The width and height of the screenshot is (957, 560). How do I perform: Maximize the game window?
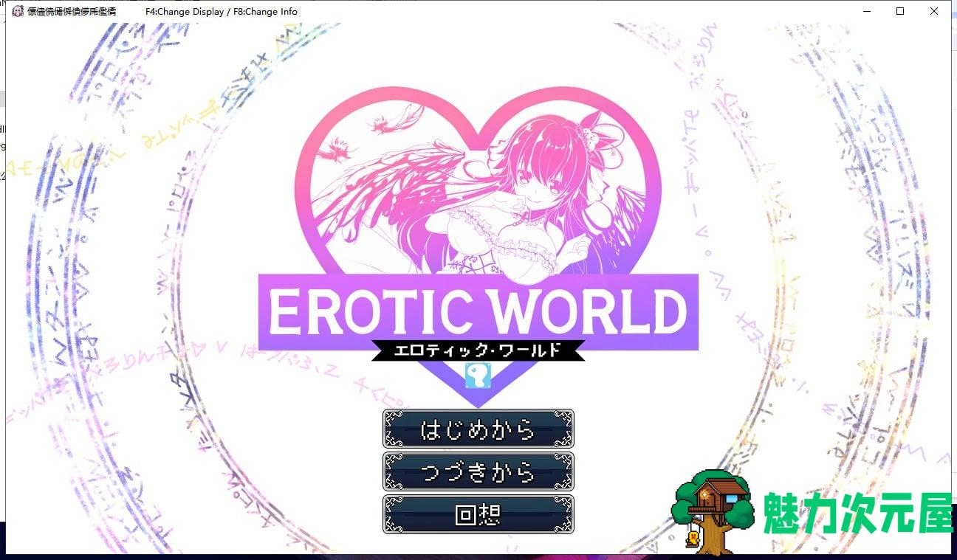[x=900, y=11]
